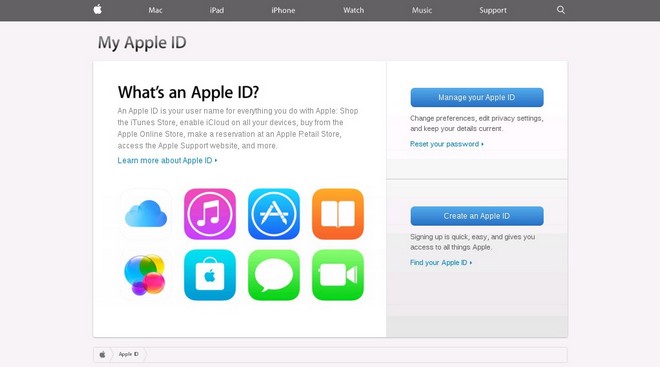
Task: Open the Watch navigation item
Action: [353, 10]
